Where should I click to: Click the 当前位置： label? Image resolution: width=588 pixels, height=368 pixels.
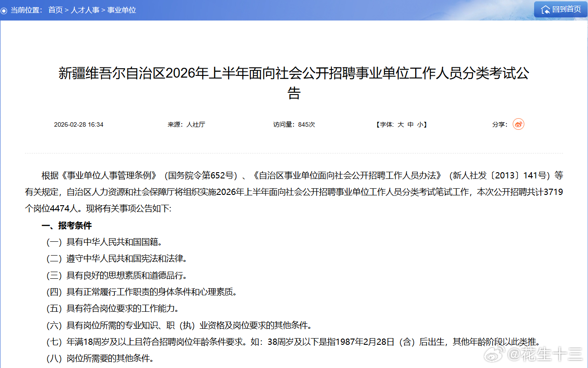(x=27, y=10)
